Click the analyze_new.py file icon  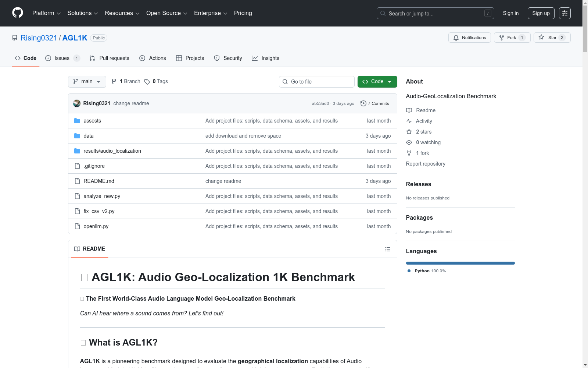tap(77, 196)
